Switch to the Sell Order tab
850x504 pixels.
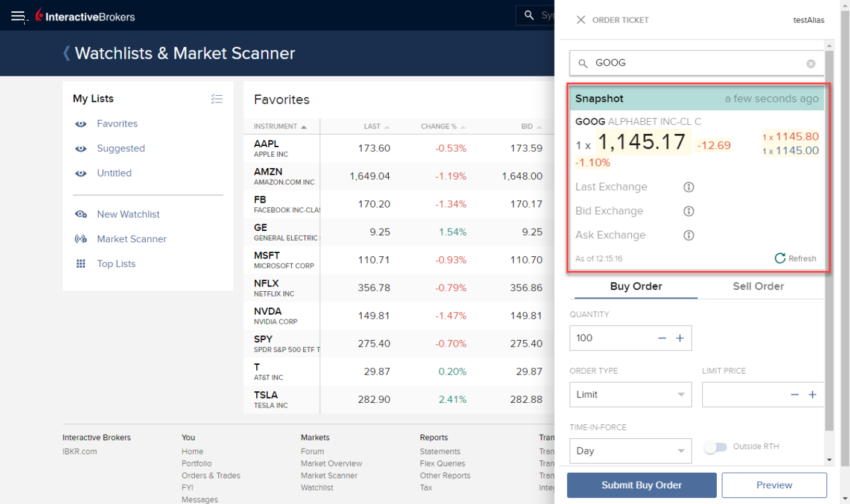[x=758, y=286]
